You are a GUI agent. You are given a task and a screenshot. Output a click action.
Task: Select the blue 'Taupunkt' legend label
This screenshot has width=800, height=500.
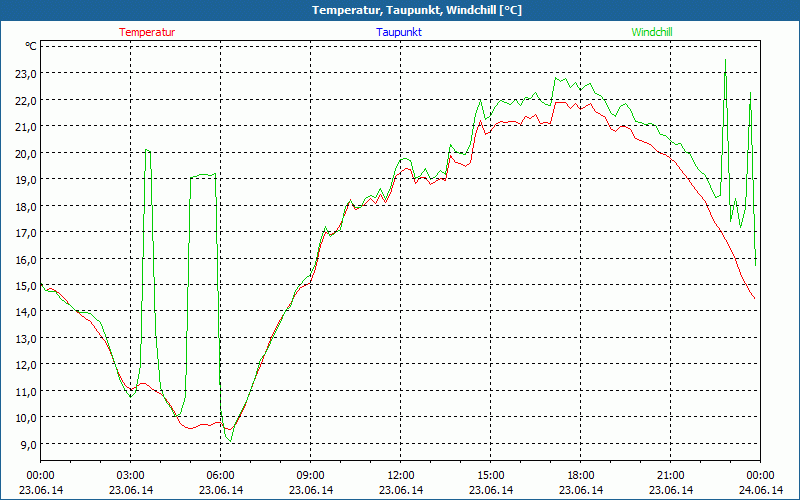point(399,32)
